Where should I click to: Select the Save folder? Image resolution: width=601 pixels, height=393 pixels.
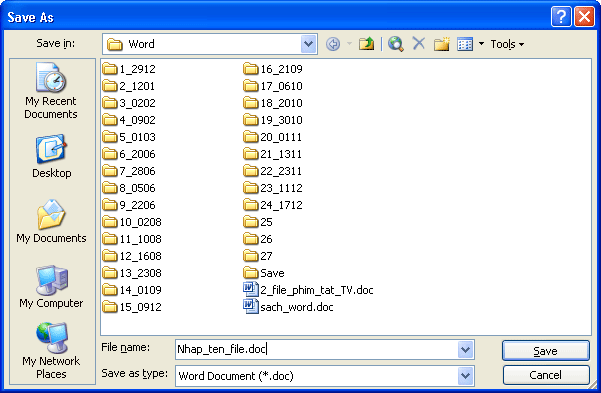tap(264, 273)
